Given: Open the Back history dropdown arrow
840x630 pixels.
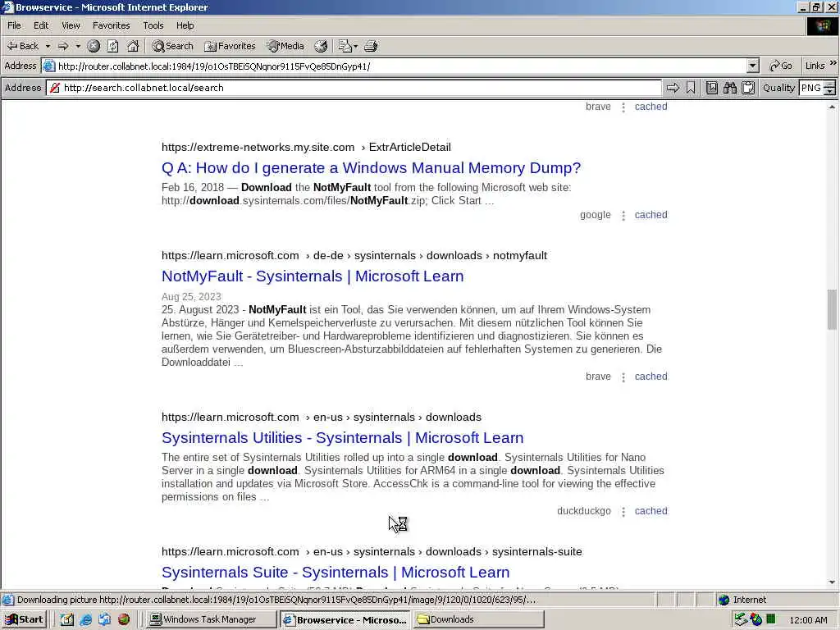Looking at the screenshot, I should [x=48, y=46].
